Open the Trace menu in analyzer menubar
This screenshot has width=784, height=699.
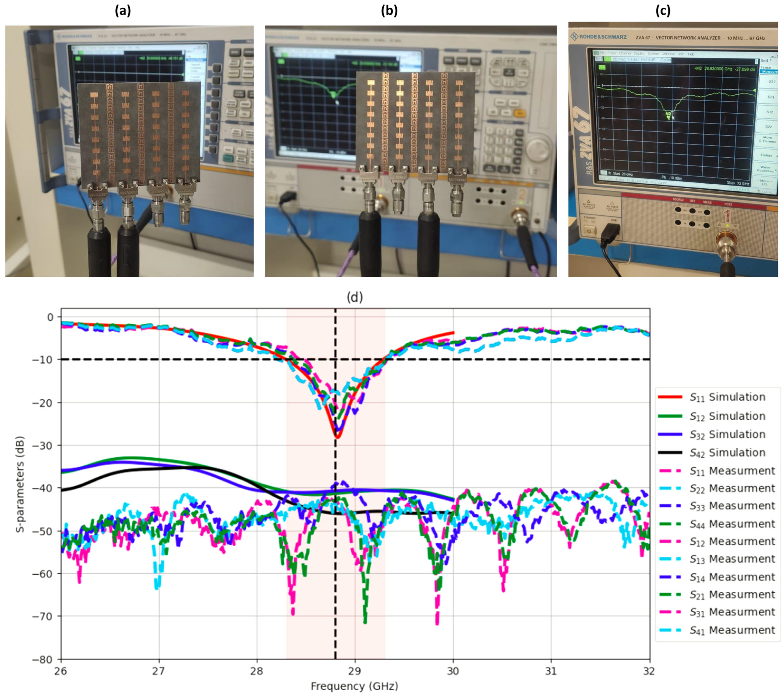pyautogui.click(x=612, y=53)
